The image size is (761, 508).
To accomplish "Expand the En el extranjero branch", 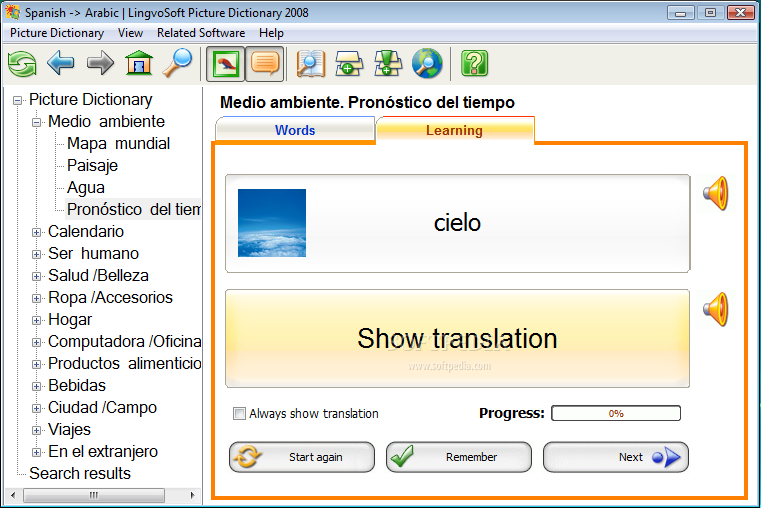I will (x=36, y=452).
